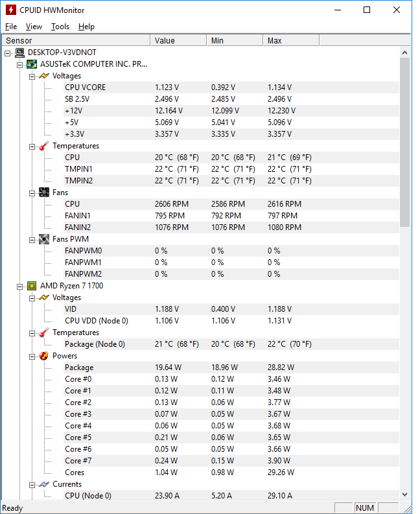This screenshot has height=514, width=420.
Task: Click the motherboard Voltages lightning icon
Action: click(x=44, y=76)
